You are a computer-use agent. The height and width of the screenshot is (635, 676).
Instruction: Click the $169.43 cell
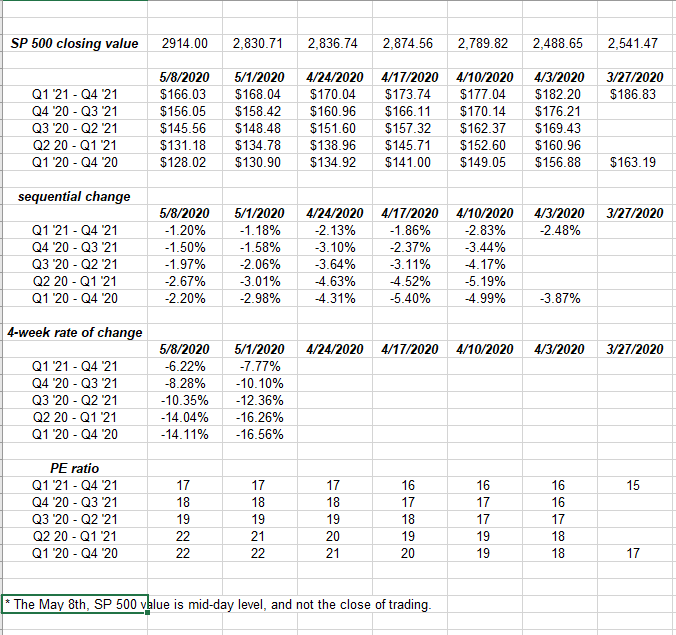558,128
